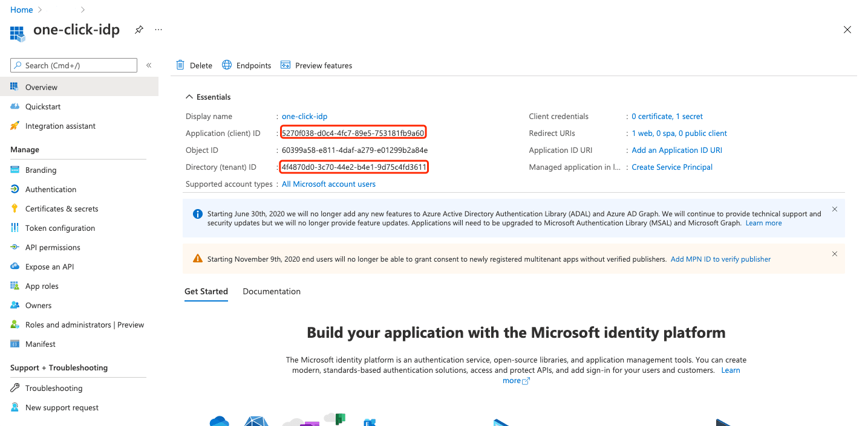Screen dimensions: 868x426
Task: Click the Integration assistant rocket icon
Action: (x=15, y=126)
